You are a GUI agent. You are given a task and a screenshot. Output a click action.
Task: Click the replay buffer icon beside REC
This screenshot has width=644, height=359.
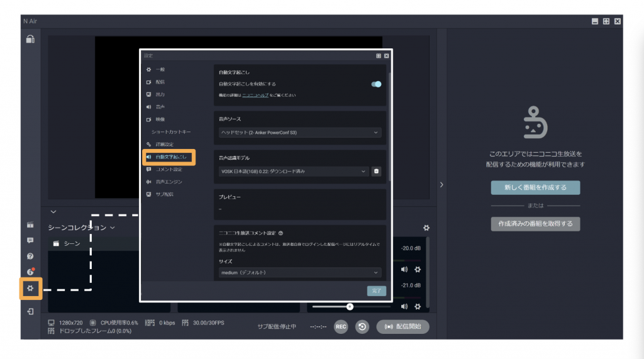point(362,327)
